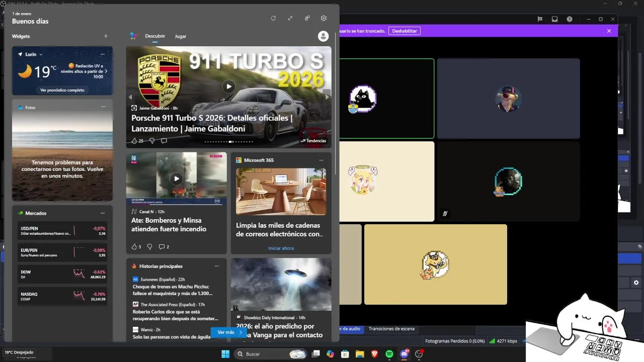Open more options for Mercados widget
Image resolution: width=644 pixels, height=362 pixels.
click(103, 213)
